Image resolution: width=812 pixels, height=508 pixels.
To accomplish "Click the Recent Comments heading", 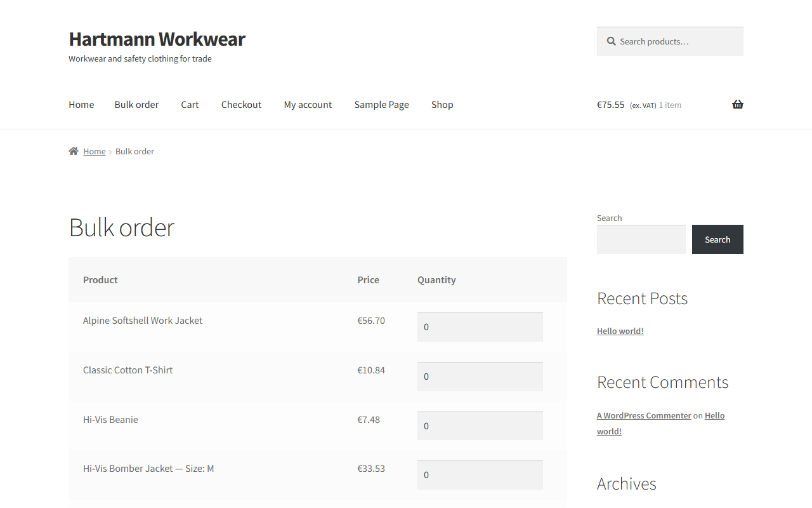I will tap(662, 382).
